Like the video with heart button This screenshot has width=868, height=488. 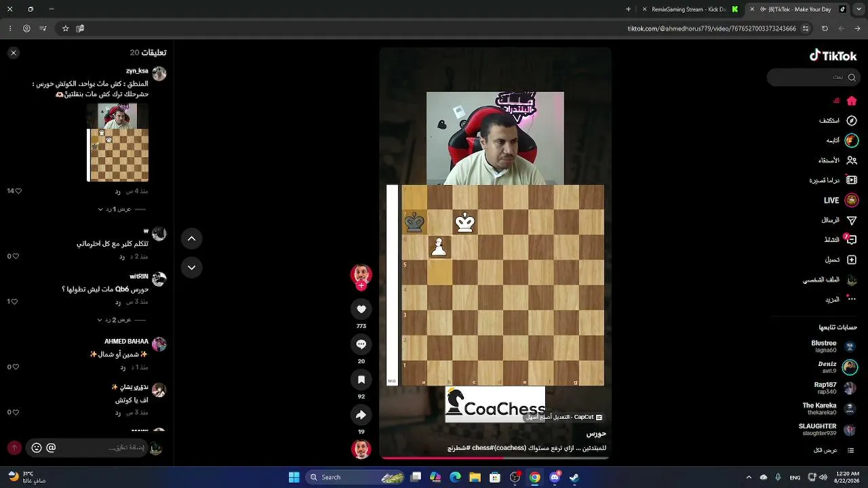(361, 309)
